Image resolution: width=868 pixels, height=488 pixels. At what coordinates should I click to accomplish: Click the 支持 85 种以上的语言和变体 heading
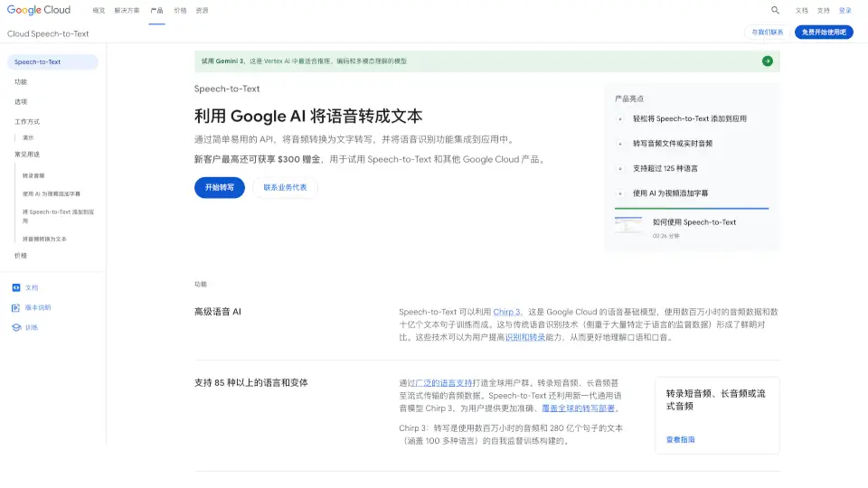tap(250, 383)
